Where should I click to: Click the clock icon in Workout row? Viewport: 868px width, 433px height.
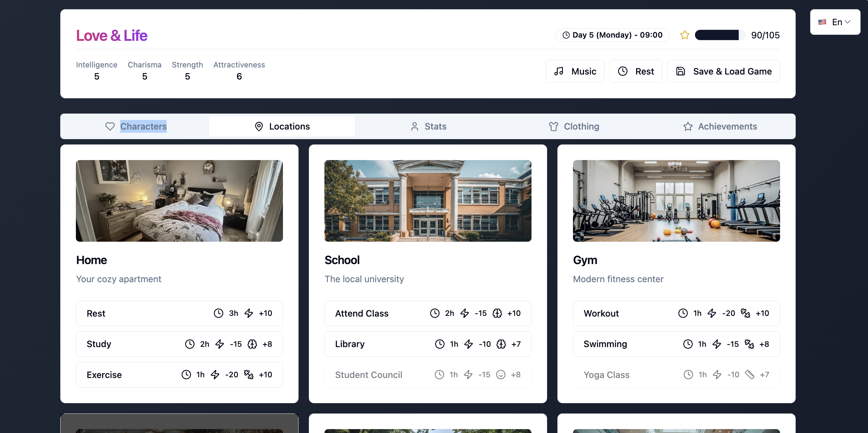click(x=683, y=313)
